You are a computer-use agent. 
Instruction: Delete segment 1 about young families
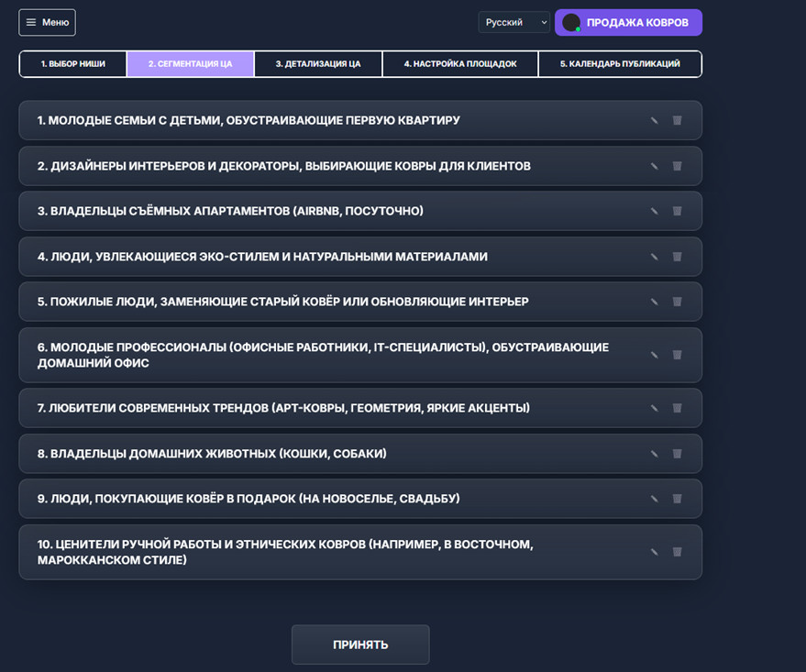click(x=677, y=120)
